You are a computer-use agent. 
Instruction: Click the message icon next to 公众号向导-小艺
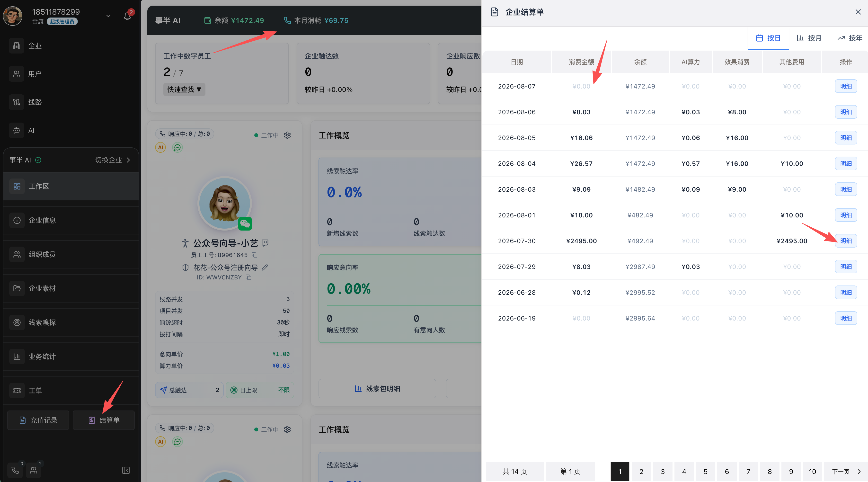pyautogui.click(x=265, y=243)
